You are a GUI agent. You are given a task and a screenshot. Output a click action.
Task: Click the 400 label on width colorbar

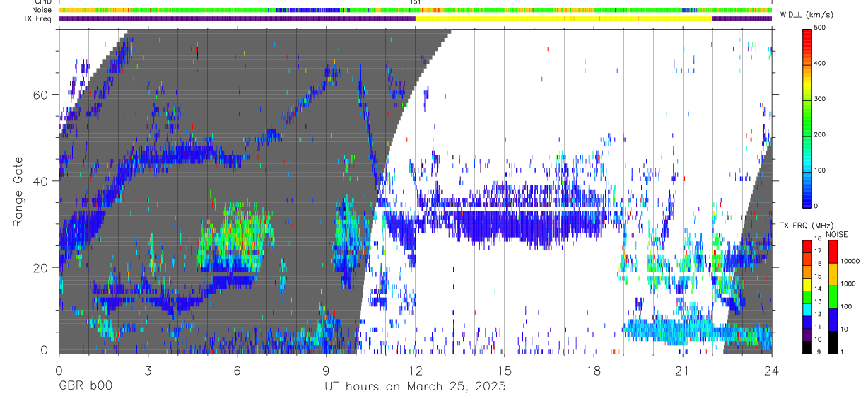tap(821, 63)
